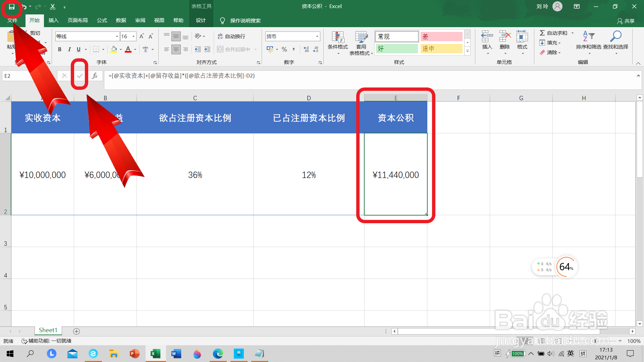Click the insert function fx icon
This screenshot has width=644, height=362.
(95, 76)
